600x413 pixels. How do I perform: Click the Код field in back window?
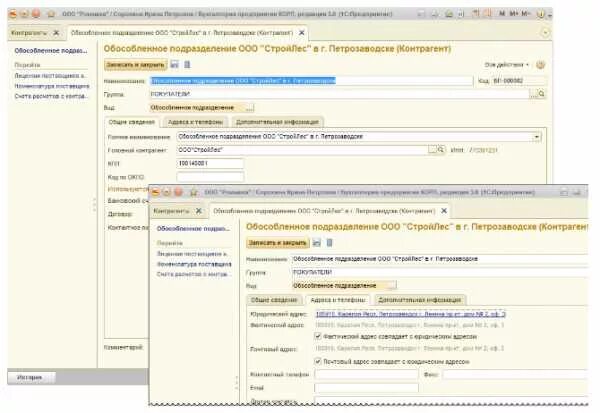[519, 81]
